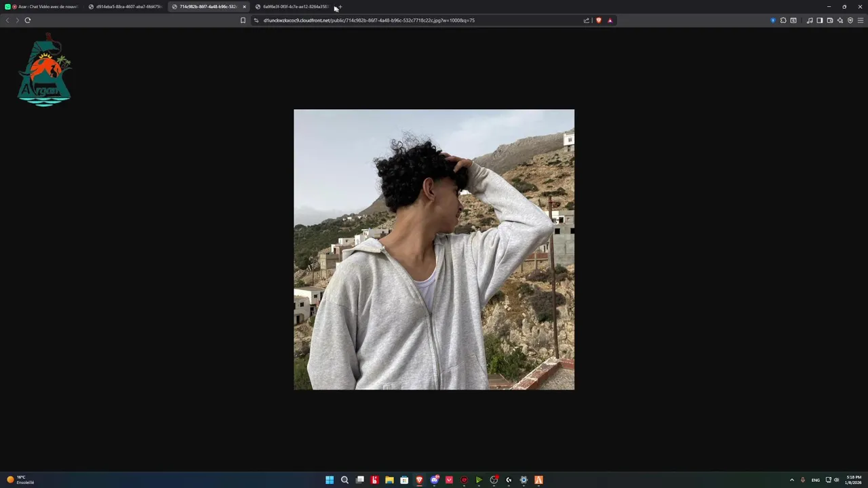Open Discord from the taskbar

tap(435, 480)
